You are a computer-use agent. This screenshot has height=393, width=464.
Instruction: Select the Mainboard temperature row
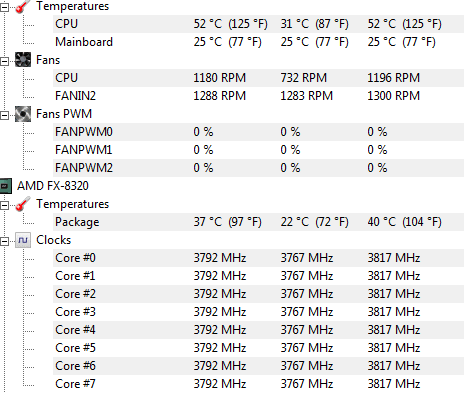pyautogui.click(x=258, y=42)
